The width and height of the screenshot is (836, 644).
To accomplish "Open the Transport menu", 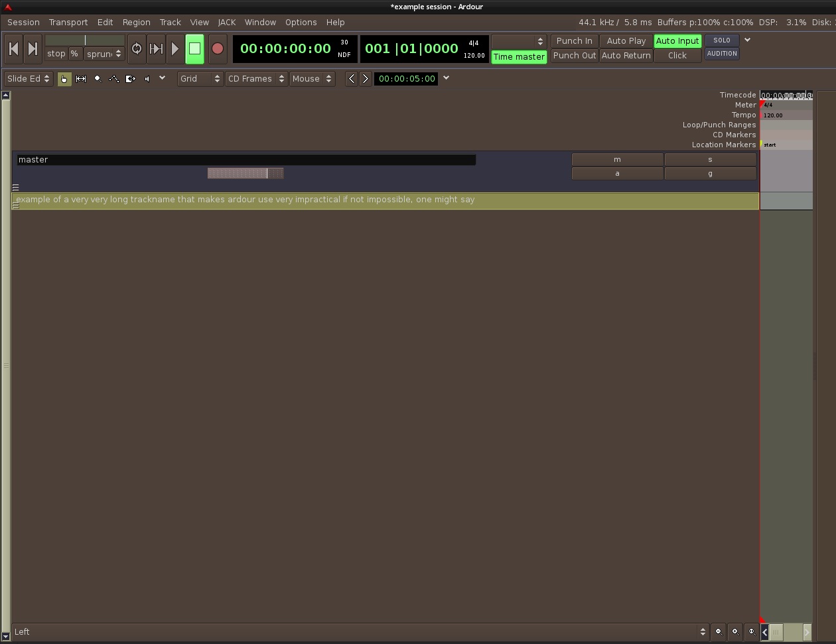I will tap(68, 23).
